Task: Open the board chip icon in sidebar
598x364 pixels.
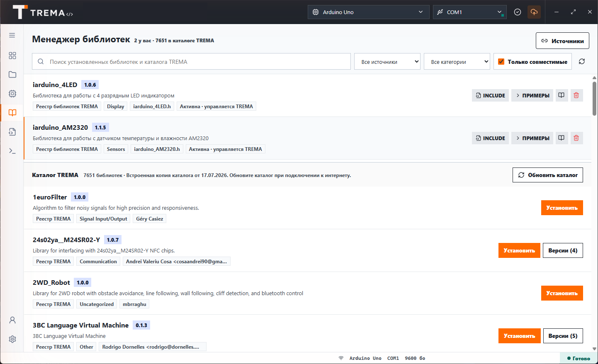Action: 12,94
